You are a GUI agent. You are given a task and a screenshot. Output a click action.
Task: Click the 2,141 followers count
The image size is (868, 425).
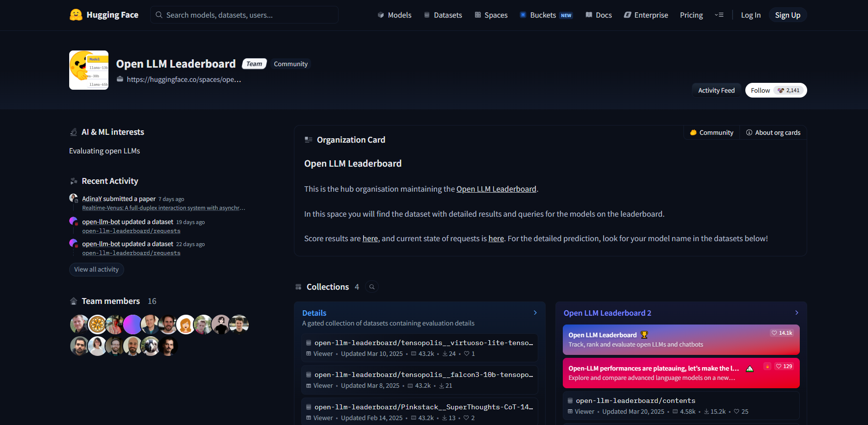coord(789,90)
